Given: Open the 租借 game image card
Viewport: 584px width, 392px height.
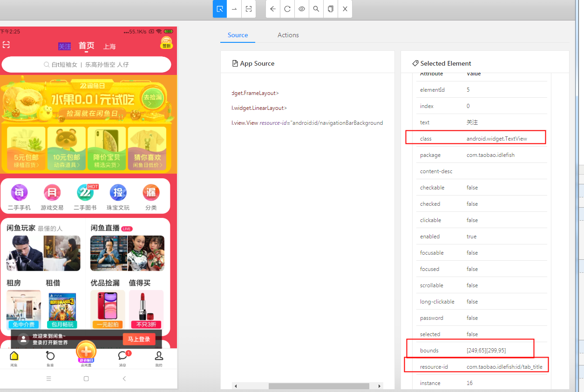Looking at the screenshot, I should pos(63,309).
